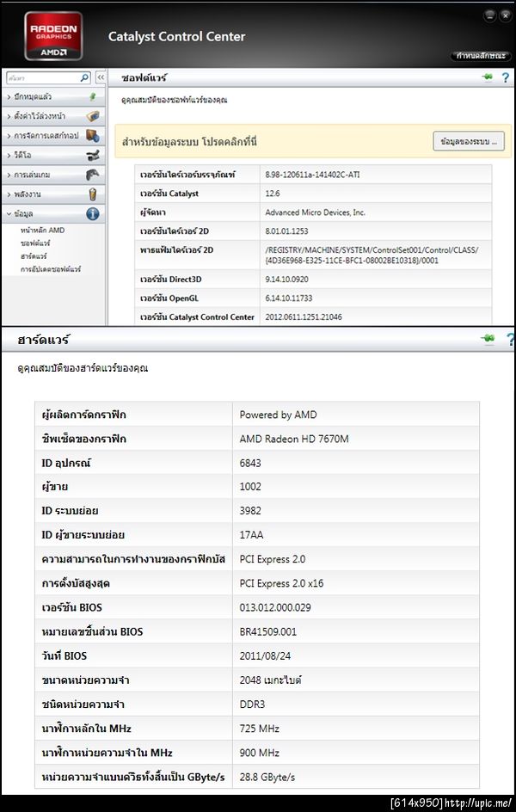Select AMD Radeon HD 7670M chipset value
Screen dimensions: 516x812
(x=294, y=439)
